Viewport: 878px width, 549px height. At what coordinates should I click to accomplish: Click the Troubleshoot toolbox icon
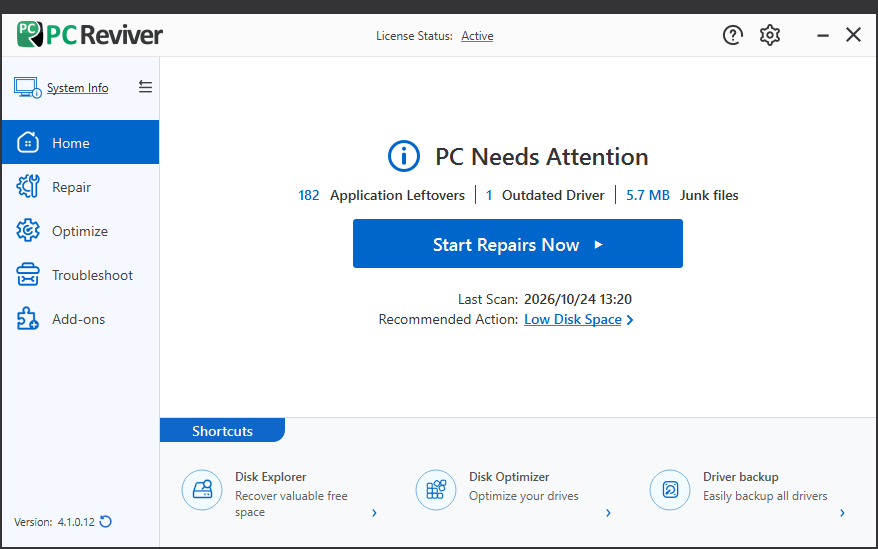click(x=28, y=274)
